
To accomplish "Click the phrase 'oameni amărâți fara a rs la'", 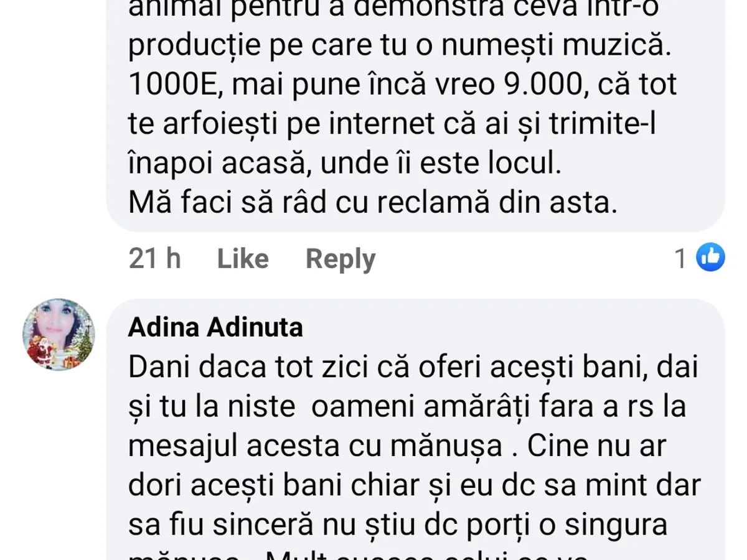I will coord(498,408).
